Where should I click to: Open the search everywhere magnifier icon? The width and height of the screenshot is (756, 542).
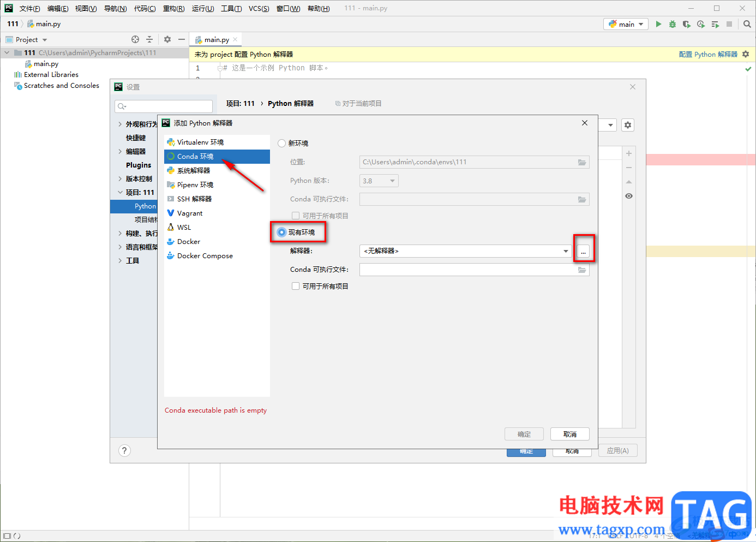[747, 24]
